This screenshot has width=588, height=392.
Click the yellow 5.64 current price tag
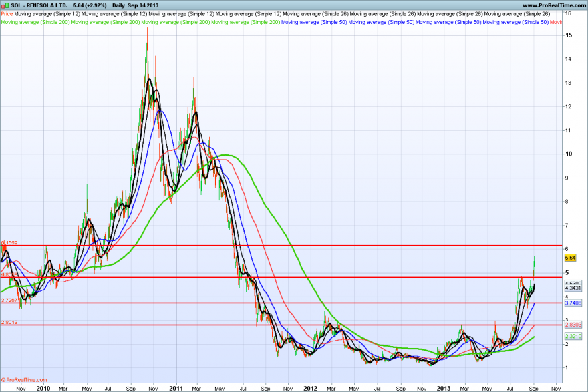click(570, 258)
